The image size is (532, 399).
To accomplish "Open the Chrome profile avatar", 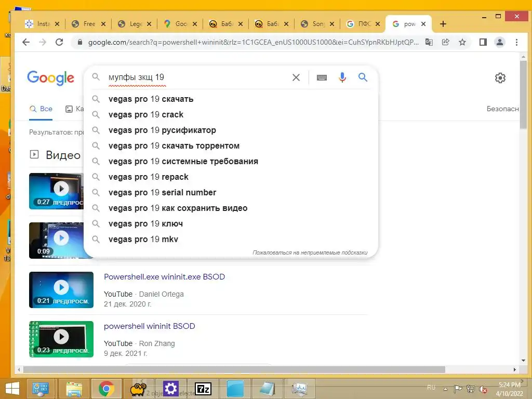I will [500, 42].
